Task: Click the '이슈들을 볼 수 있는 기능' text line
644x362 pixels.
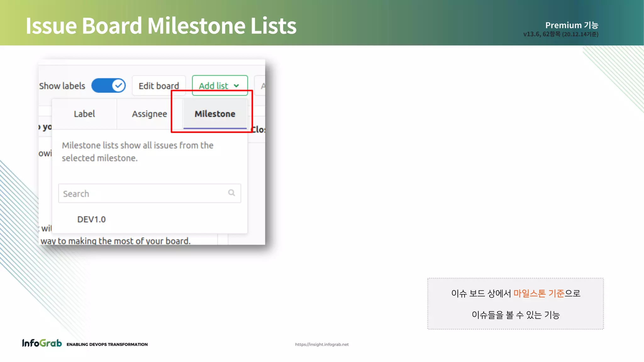Action: click(x=516, y=315)
